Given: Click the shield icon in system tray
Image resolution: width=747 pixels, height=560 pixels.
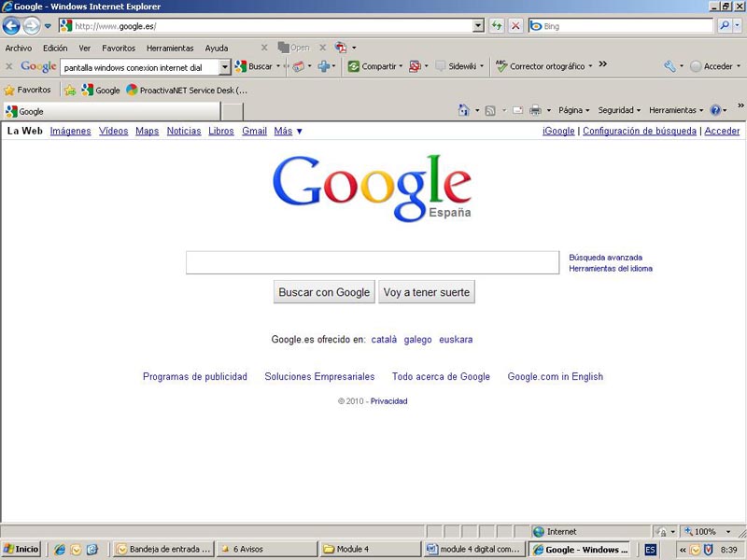Looking at the screenshot, I should 708,550.
